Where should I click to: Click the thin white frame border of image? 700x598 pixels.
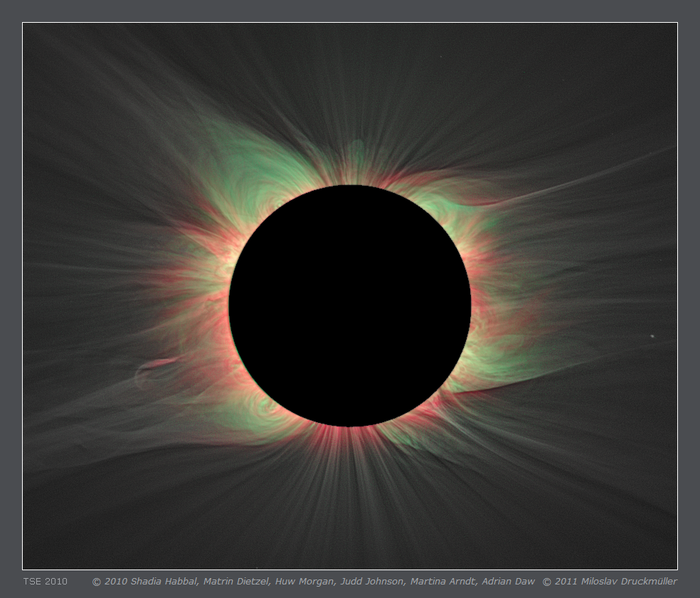coord(350,23)
